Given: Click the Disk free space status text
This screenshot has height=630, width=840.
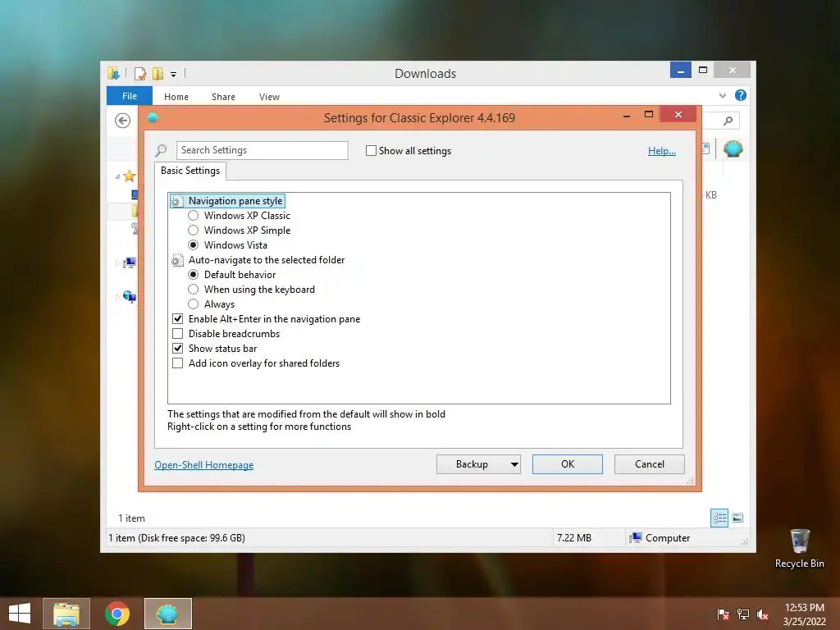Looking at the screenshot, I should pos(177,538).
